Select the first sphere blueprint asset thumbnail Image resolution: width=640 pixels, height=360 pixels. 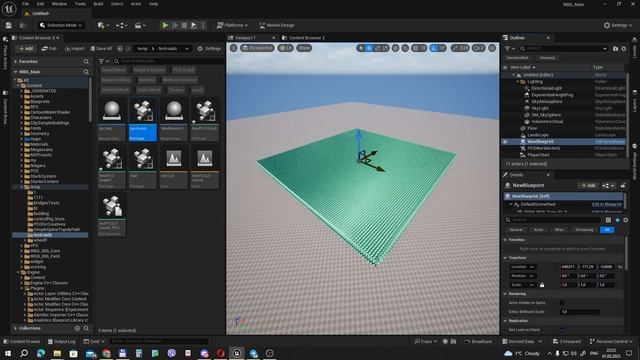coord(111,119)
